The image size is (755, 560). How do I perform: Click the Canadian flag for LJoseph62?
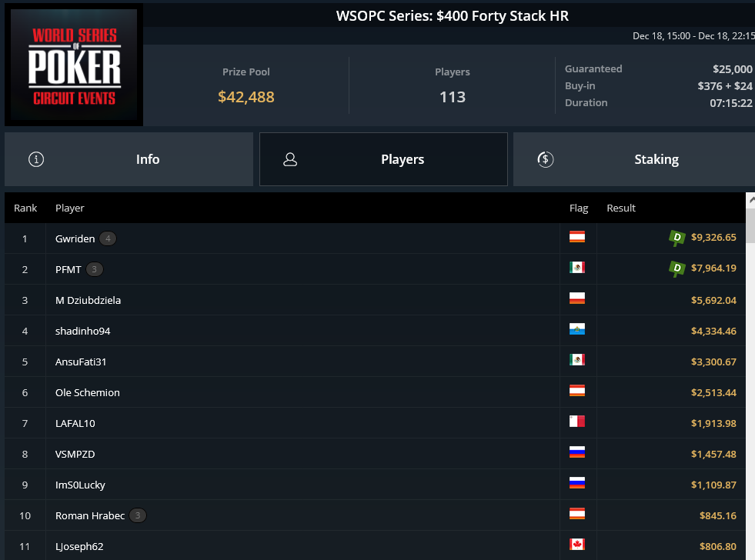point(577,544)
